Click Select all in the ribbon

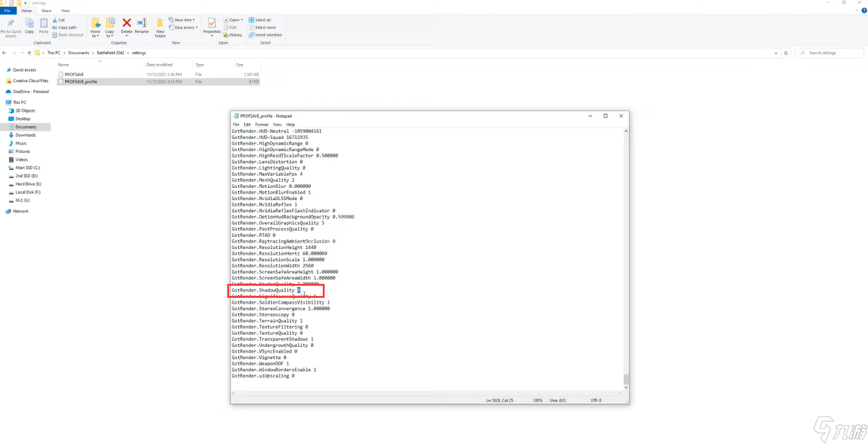pos(260,20)
